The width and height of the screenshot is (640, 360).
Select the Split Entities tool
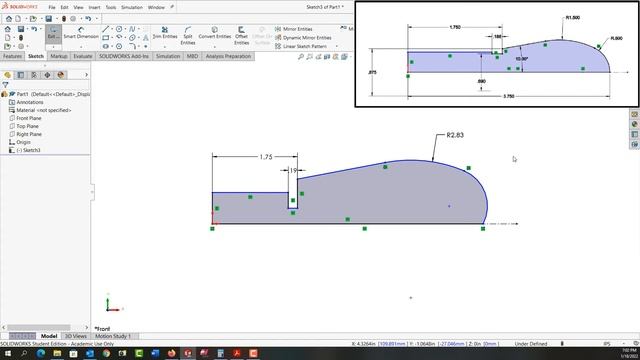[x=188, y=36]
